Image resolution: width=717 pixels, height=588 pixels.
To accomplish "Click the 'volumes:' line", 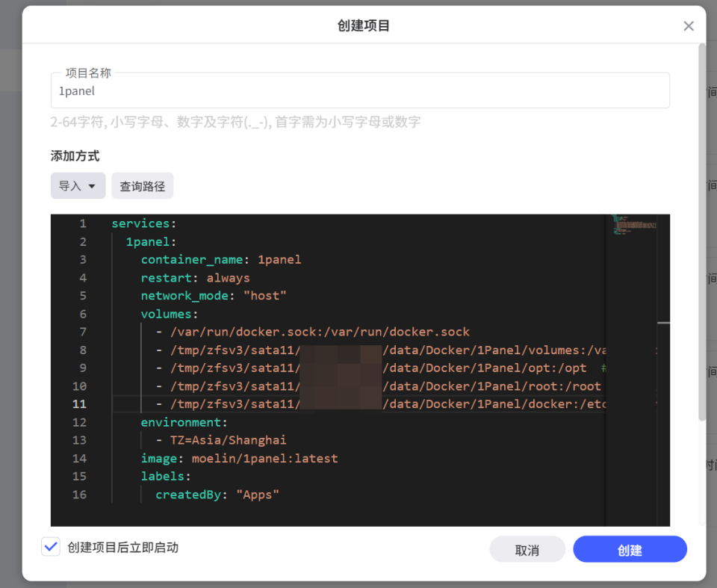I will [170, 314].
